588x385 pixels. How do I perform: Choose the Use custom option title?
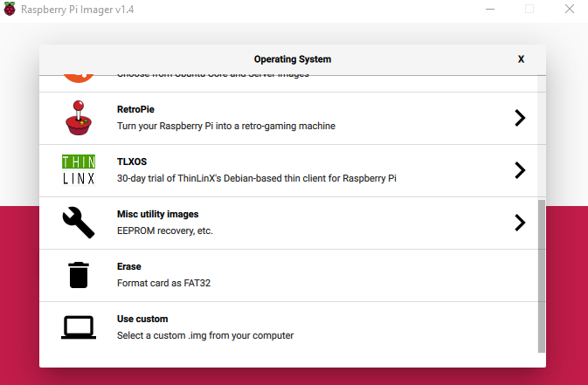point(142,319)
